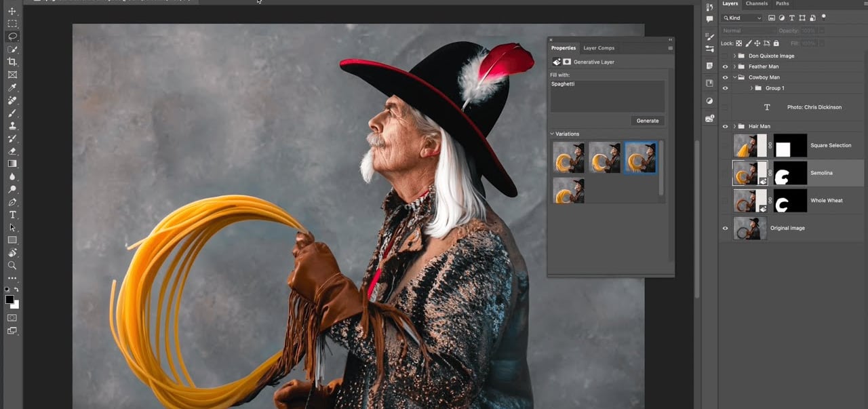The image size is (868, 409).
Task: Collapse the Variations section
Action: click(x=552, y=134)
